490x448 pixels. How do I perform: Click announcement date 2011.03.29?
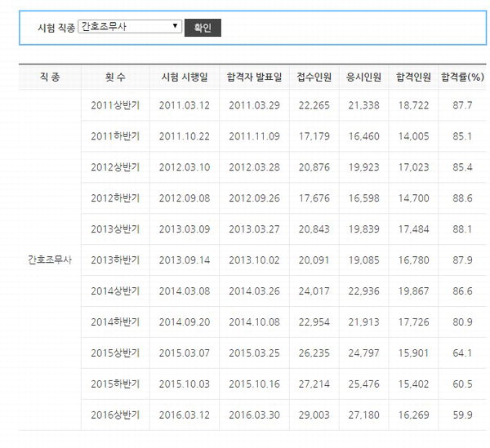point(254,105)
